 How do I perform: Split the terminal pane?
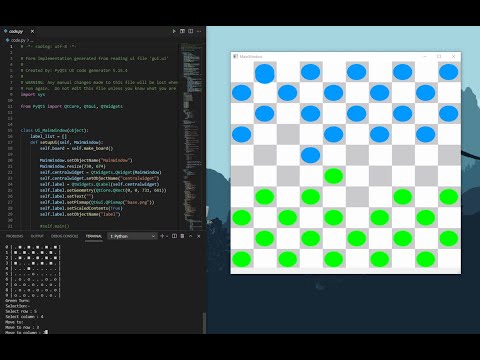click(174, 236)
